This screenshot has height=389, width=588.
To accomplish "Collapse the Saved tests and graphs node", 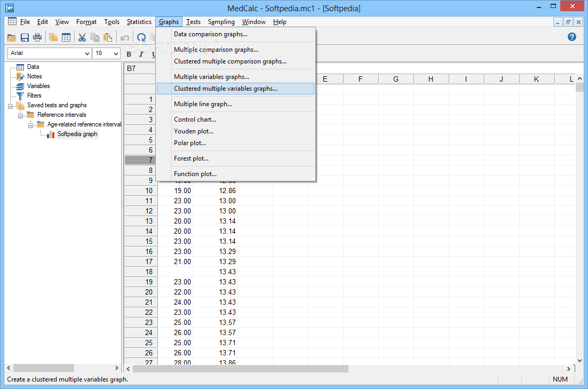I will [x=10, y=106].
